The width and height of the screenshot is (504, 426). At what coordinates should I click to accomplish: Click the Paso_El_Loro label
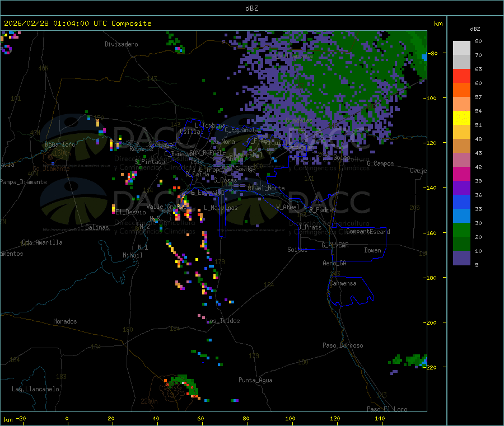[x=387, y=409]
